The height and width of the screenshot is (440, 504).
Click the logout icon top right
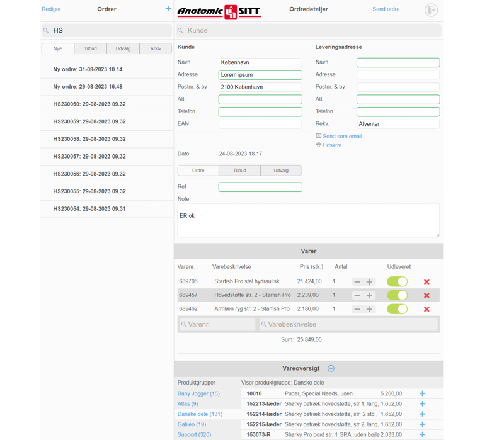431,10
